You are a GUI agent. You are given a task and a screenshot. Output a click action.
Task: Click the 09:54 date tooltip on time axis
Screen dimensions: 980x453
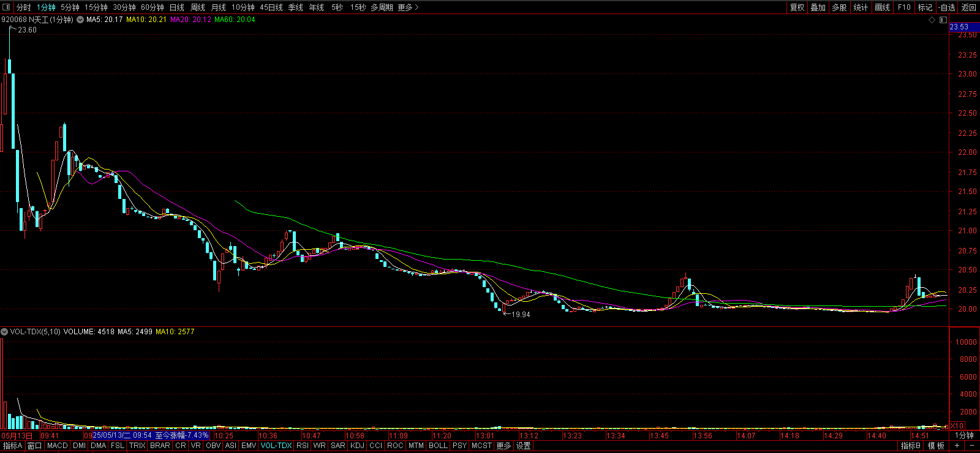click(x=150, y=435)
